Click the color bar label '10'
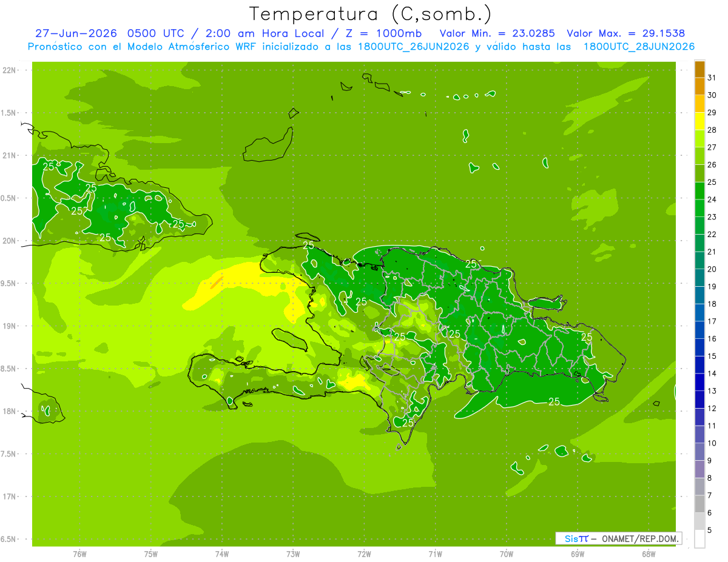This screenshot has width=728, height=562. [712, 443]
